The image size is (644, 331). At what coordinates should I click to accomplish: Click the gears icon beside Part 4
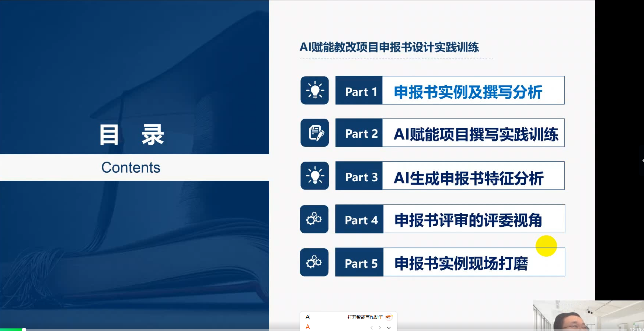point(314,219)
